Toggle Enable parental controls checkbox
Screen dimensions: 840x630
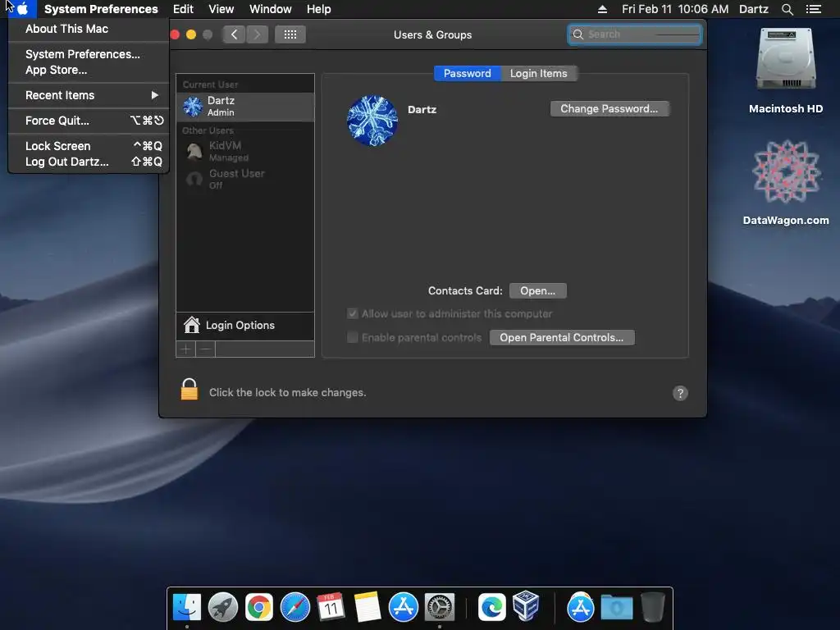[x=353, y=337]
